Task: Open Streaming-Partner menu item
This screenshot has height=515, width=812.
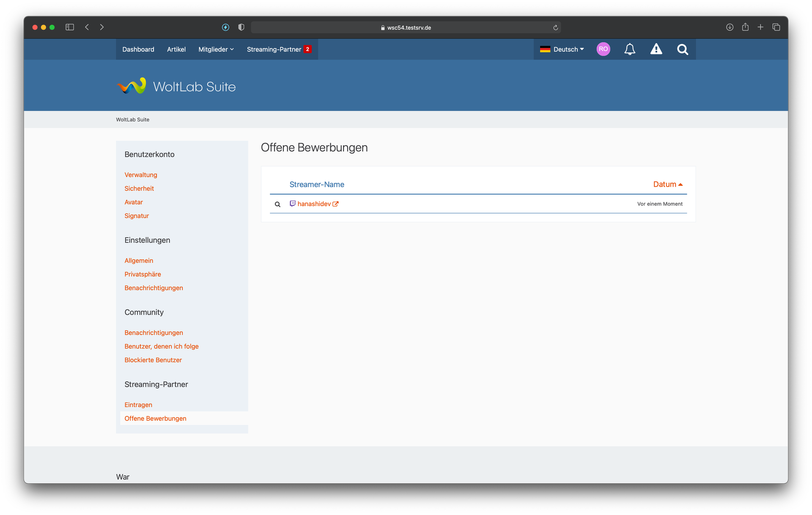Action: pyautogui.click(x=274, y=50)
